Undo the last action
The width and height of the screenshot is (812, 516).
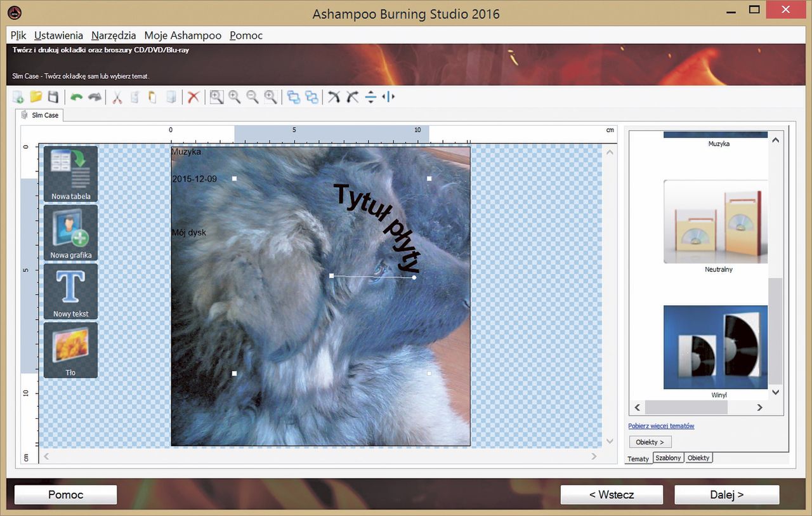pyautogui.click(x=77, y=97)
